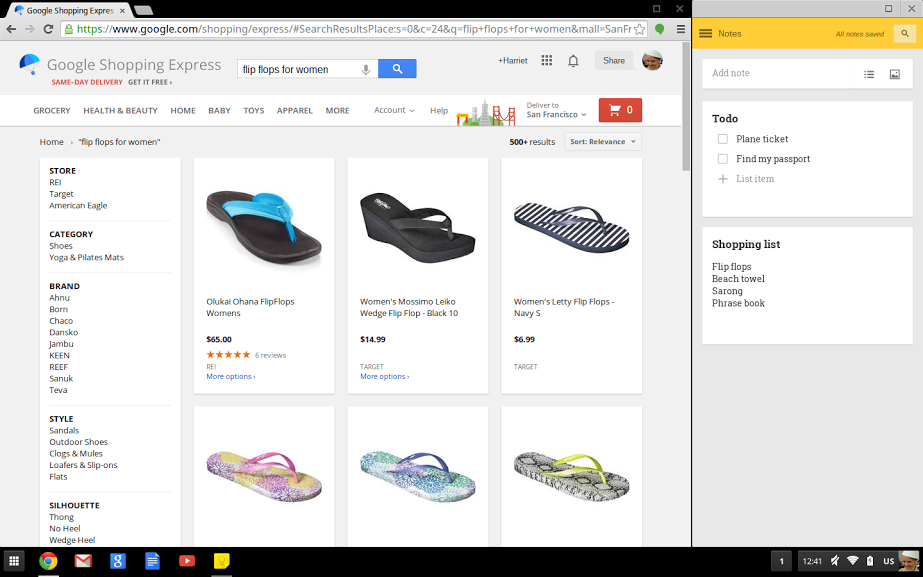This screenshot has height=577, width=923.
Task: Open the Google apps grid icon
Action: click(x=546, y=61)
